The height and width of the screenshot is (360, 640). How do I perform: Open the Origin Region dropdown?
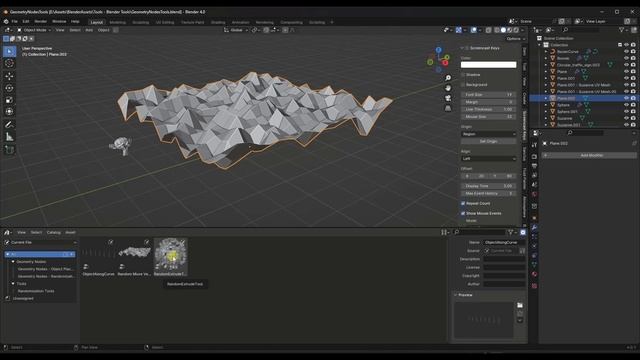pos(488,134)
